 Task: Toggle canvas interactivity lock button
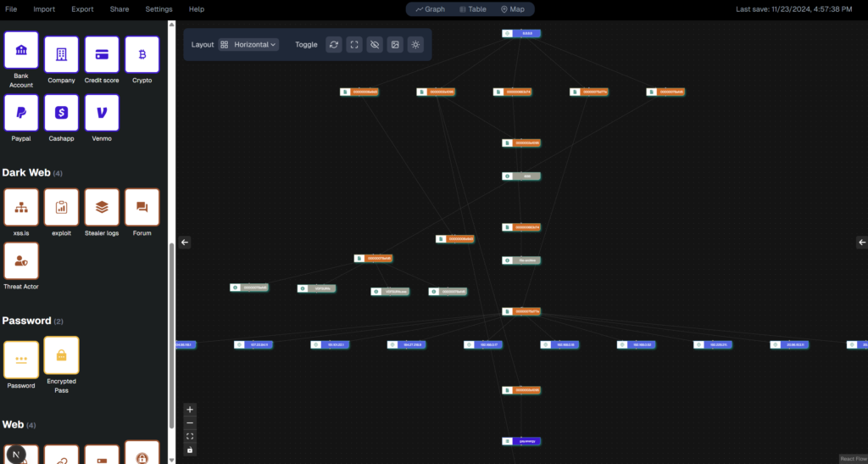[x=190, y=450]
